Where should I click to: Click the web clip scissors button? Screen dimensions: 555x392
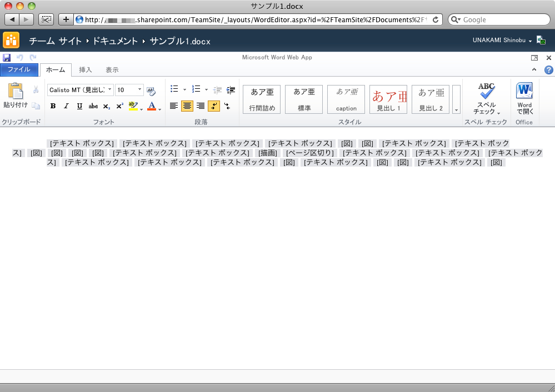46,19
